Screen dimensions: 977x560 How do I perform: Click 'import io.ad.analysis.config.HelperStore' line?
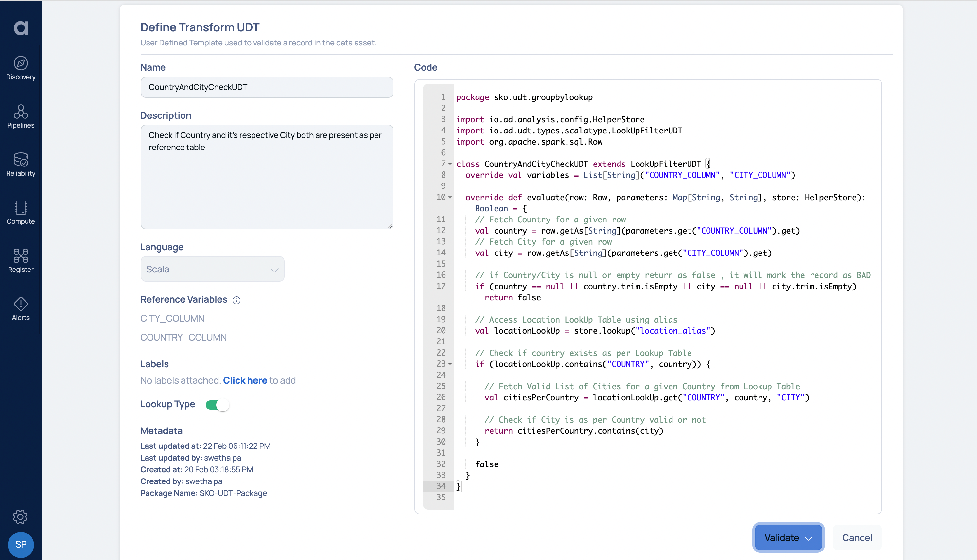(x=550, y=120)
